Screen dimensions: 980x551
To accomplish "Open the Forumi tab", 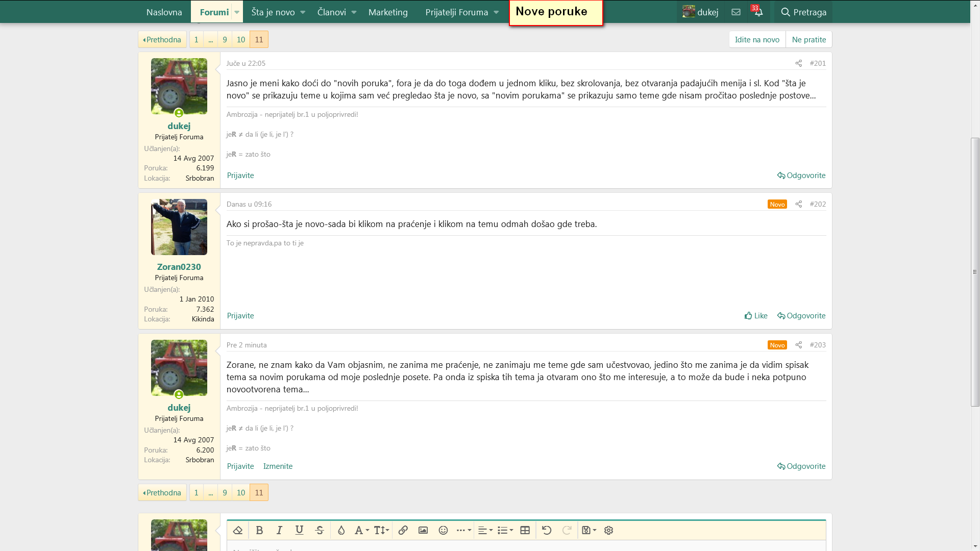I will [214, 12].
